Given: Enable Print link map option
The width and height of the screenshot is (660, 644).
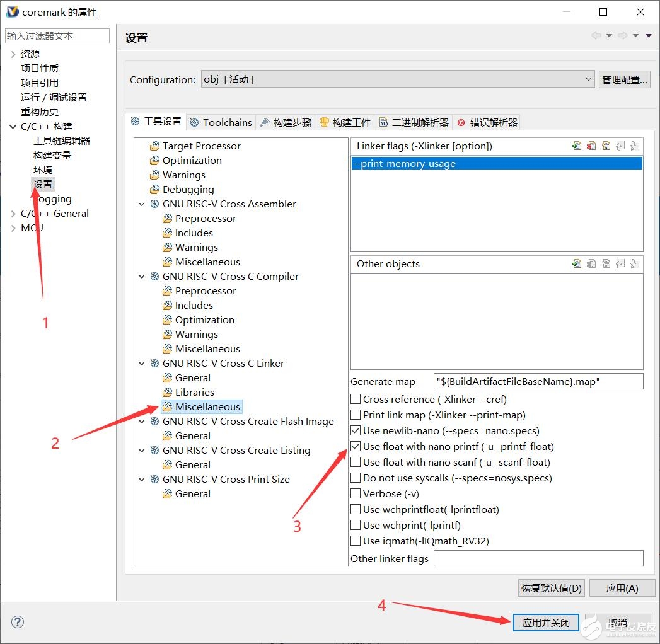Looking at the screenshot, I should tap(356, 415).
